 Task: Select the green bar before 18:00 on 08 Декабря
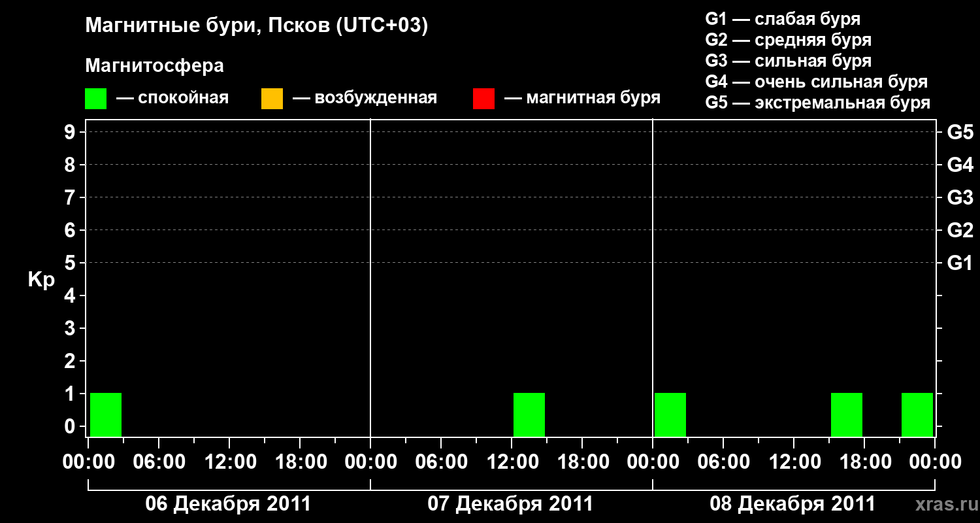847,414
